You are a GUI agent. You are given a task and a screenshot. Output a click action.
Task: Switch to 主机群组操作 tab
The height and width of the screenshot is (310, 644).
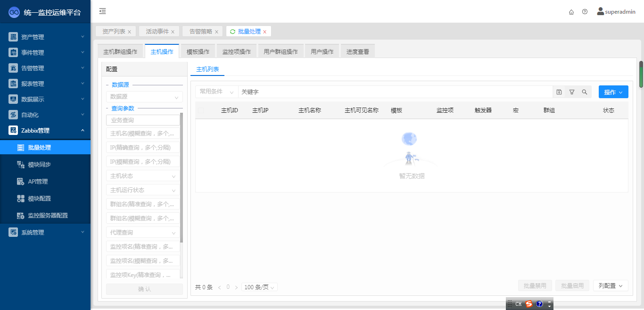point(120,51)
